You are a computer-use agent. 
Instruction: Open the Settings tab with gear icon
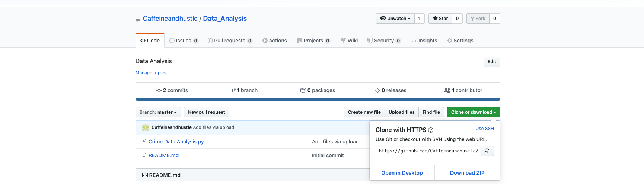tap(460, 41)
